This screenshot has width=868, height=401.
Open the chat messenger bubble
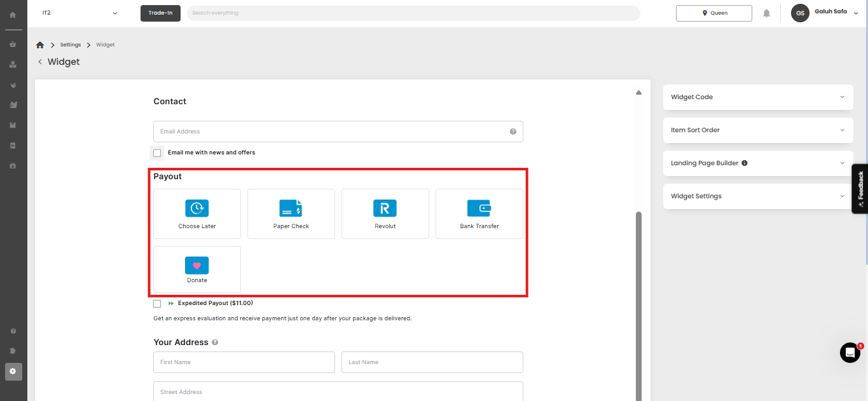click(850, 353)
